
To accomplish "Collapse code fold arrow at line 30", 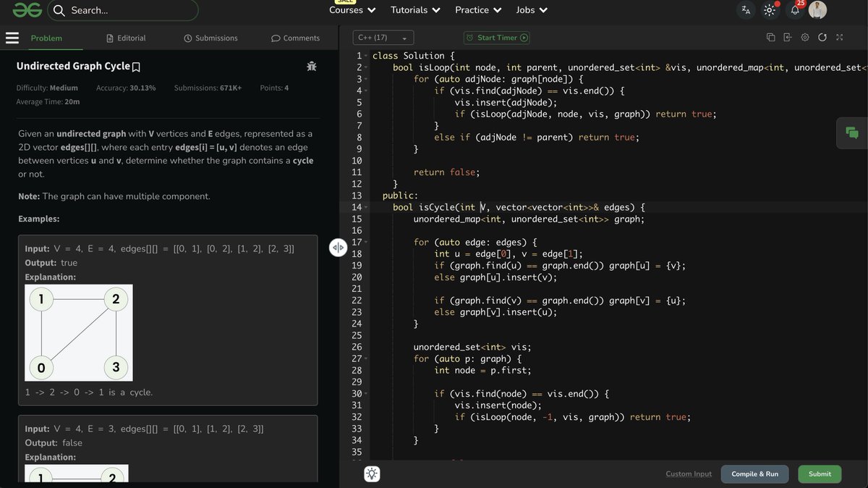I will tap(366, 393).
